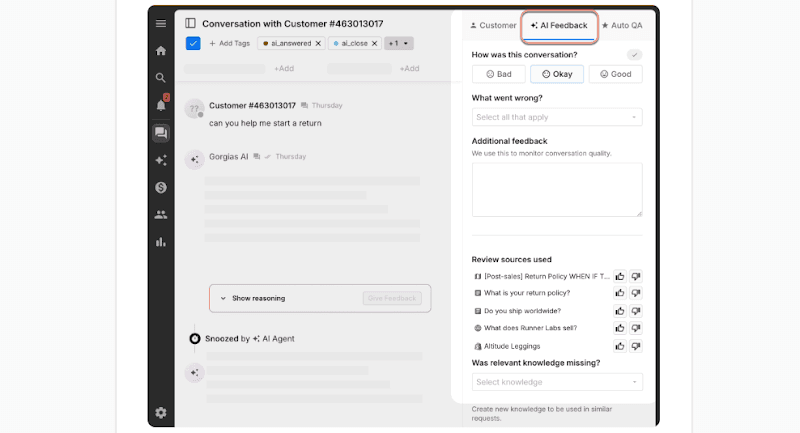
Task: Click the Give Feedback button
Action: pos(392,298)
